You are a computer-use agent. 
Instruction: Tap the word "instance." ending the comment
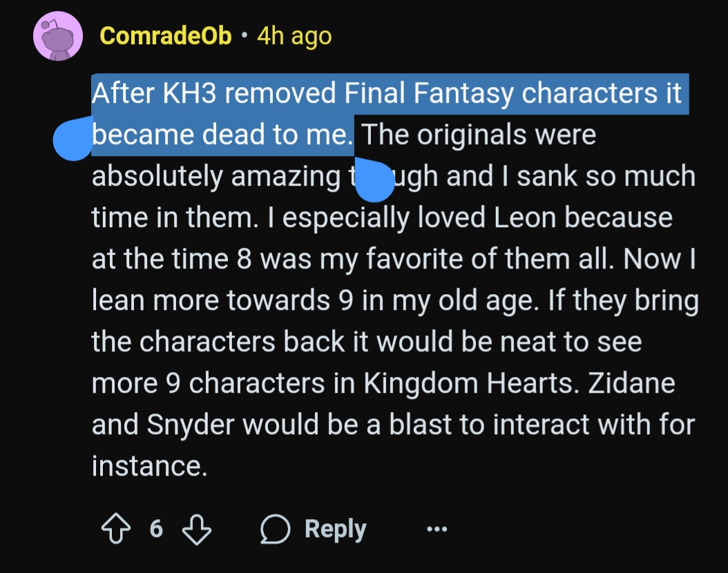pos(149,467)
